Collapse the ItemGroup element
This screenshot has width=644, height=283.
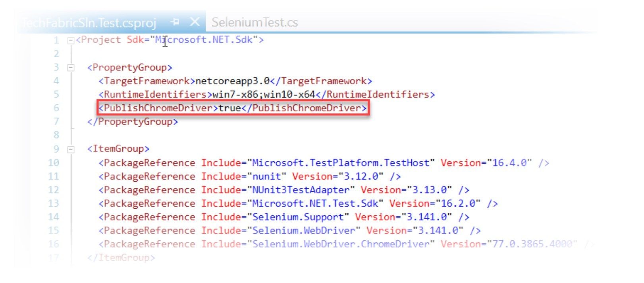(70, 149)
